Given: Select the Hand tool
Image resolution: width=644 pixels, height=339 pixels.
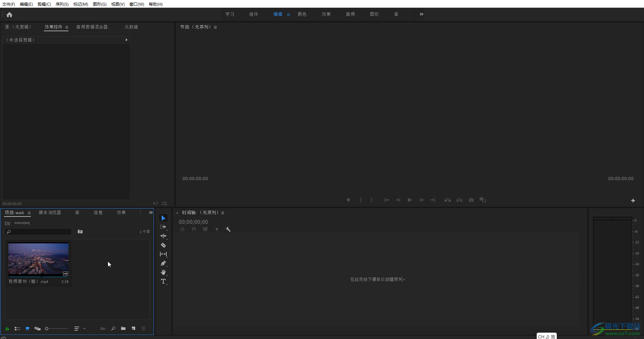Looking at the screenshot, I should [x=163, y=273].
